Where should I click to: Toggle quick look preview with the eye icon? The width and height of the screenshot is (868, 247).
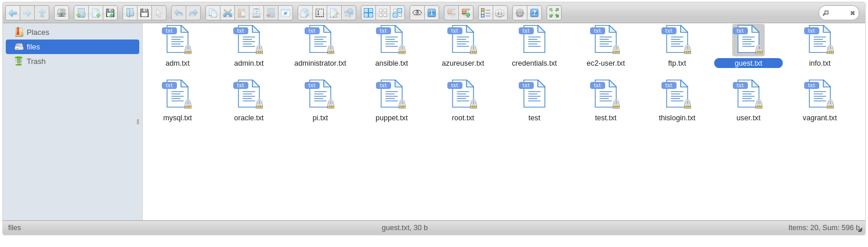(x=417, y=13)
